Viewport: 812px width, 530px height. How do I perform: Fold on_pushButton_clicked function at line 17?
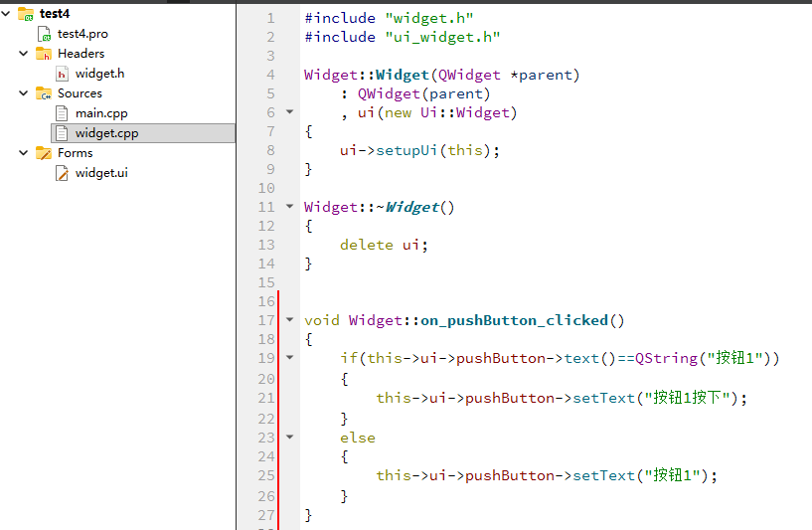point(290,319)
